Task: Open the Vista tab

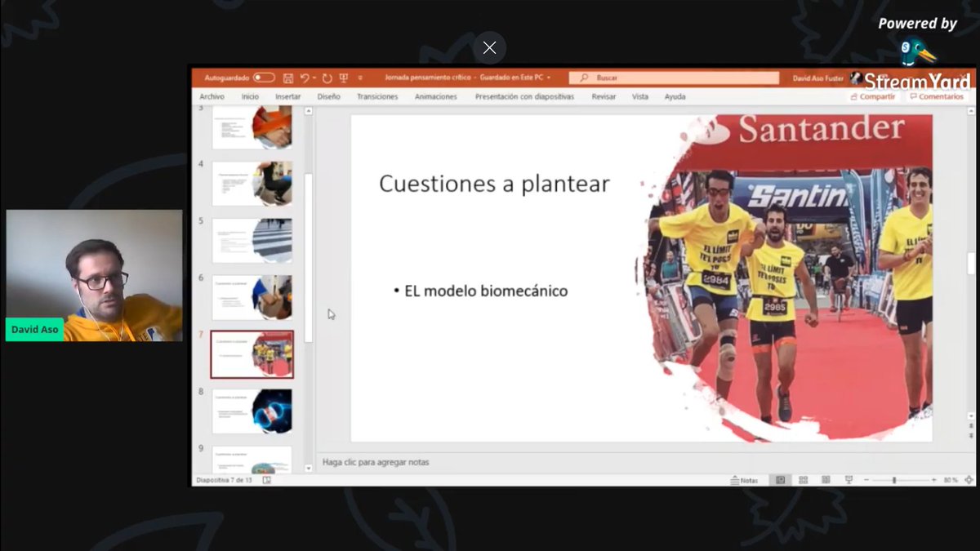Action: click(640, 96)
